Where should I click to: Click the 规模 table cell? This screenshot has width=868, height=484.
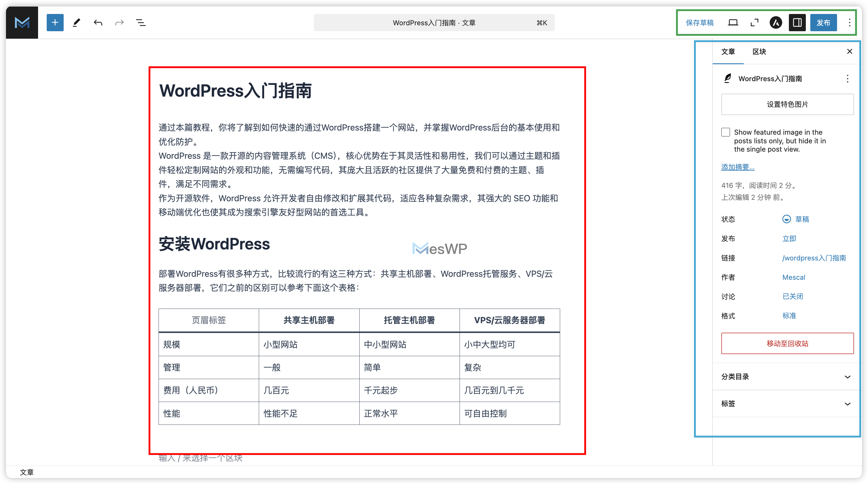tap(209, 345)
